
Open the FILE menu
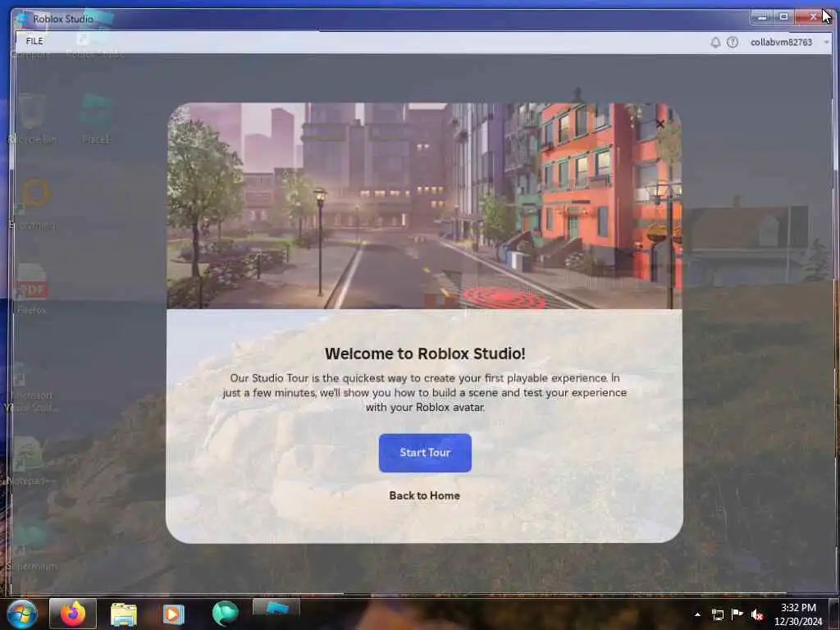pos(34,41)
